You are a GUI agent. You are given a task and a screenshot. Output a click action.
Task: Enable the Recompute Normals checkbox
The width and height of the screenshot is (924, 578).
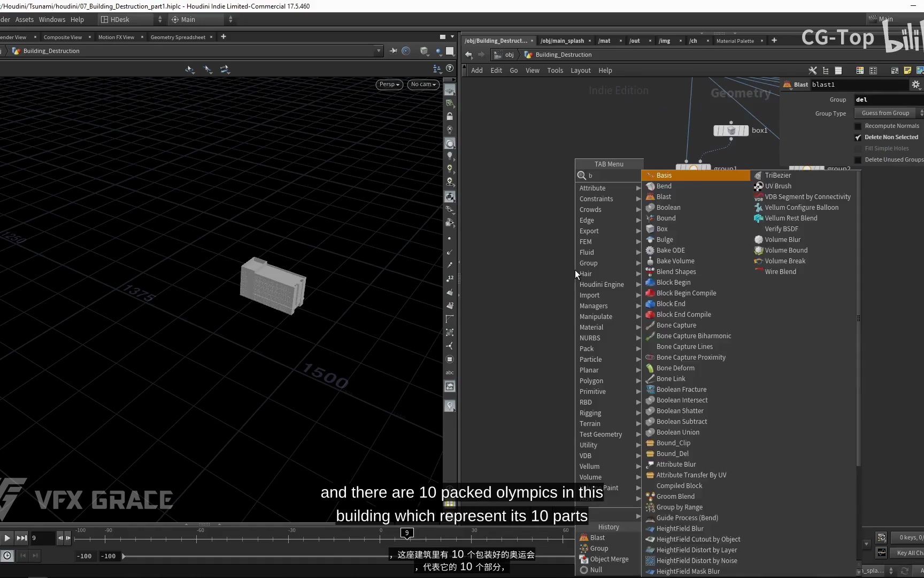(859, 126)
